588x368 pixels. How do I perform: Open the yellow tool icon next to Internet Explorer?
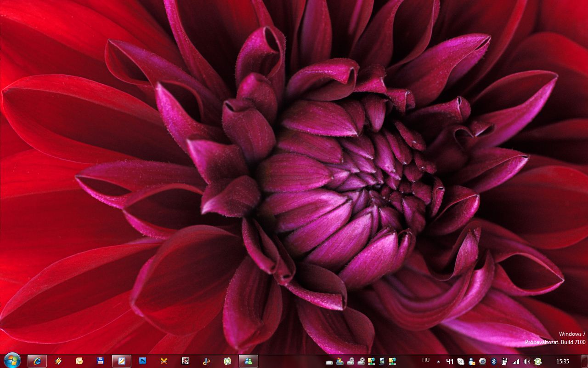click(x=58, y=361)
